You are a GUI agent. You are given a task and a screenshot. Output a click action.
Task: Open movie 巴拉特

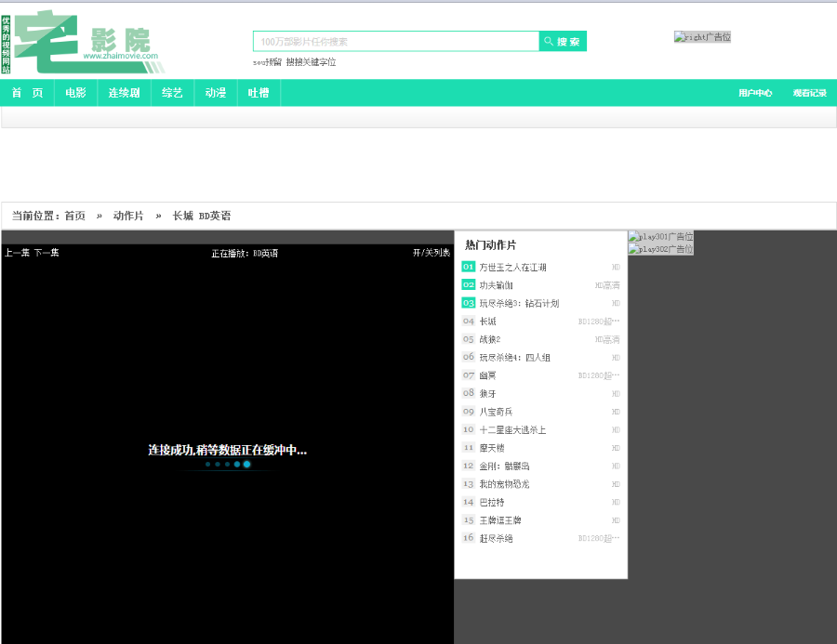(x=492, y=503)
